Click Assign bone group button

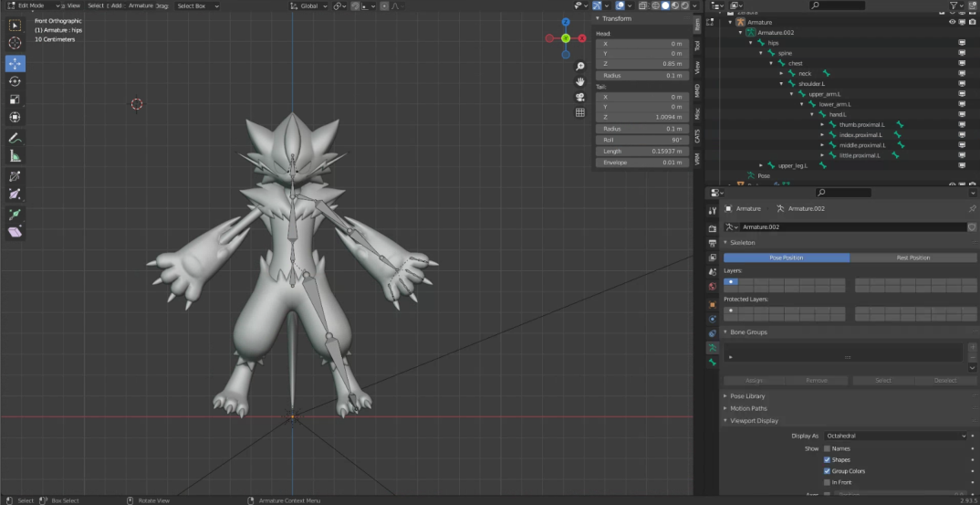755,381
